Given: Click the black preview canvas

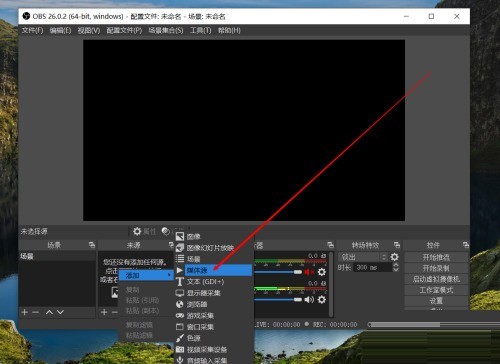Looking at the screenshot, I should coord(244,130).
